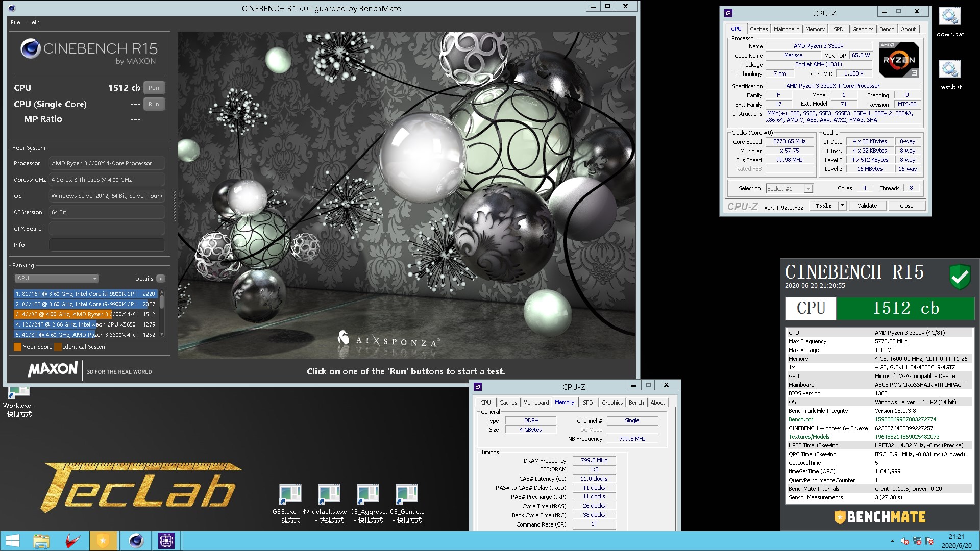Open the File menu in Cinebench

(x=15, y=22)
